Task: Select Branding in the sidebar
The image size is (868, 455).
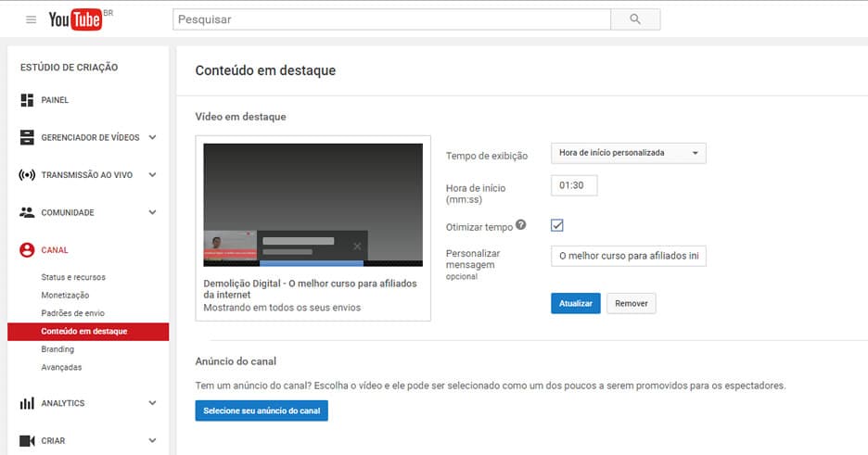Action: click(x=57, y=349)
